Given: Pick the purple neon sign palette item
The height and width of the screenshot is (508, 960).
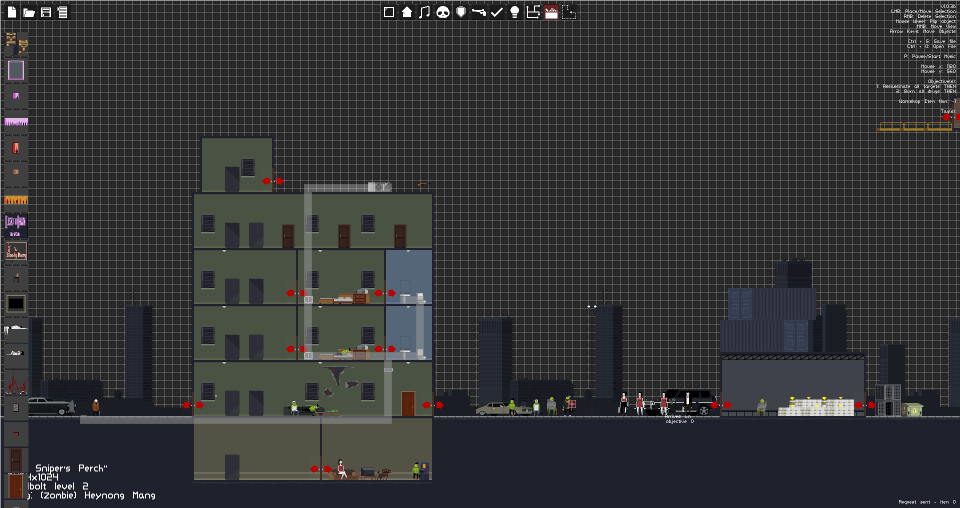Looking at the screenshot, I should 16,224.
